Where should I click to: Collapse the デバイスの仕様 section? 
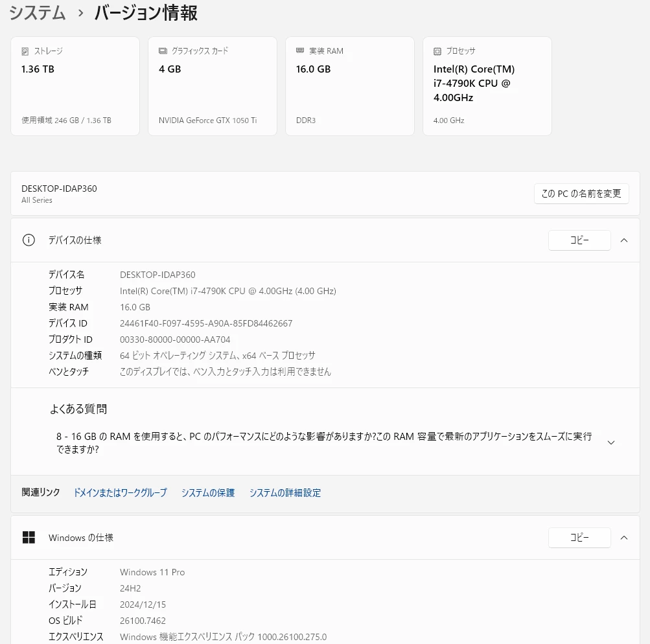tap(624, 240)
